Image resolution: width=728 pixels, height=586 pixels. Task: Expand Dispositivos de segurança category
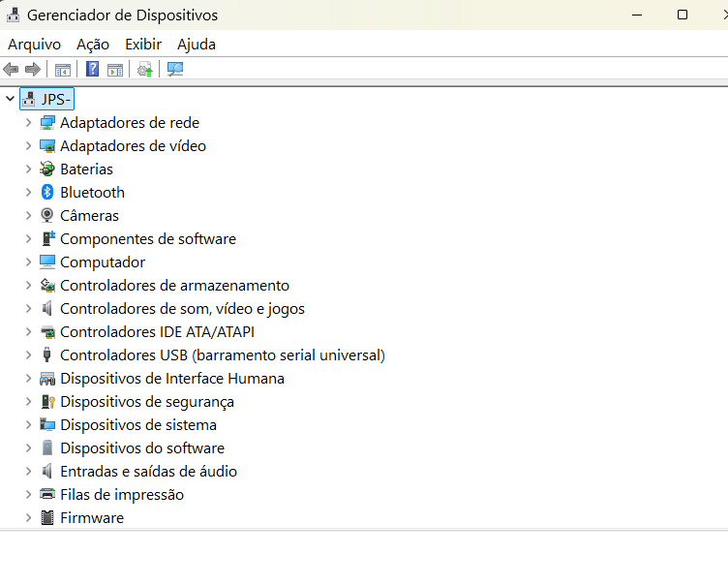(28, 402)
